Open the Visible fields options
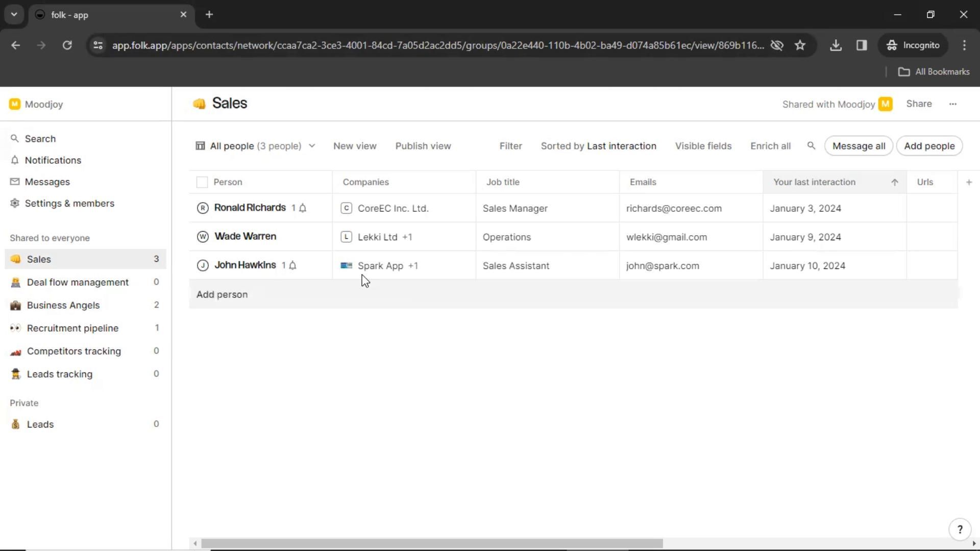Viewport: 980px width, 551px height. click(703, 146)
